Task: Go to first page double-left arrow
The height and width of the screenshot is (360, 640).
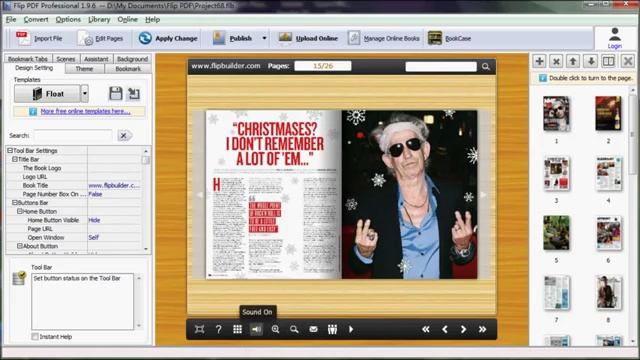Action: pyautogui.click(x=426, y=329)
